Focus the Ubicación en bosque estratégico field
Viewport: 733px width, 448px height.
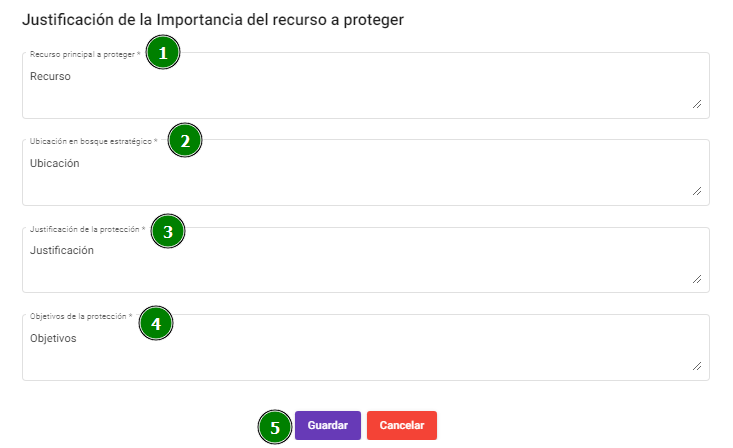click(x=366, y=173)
